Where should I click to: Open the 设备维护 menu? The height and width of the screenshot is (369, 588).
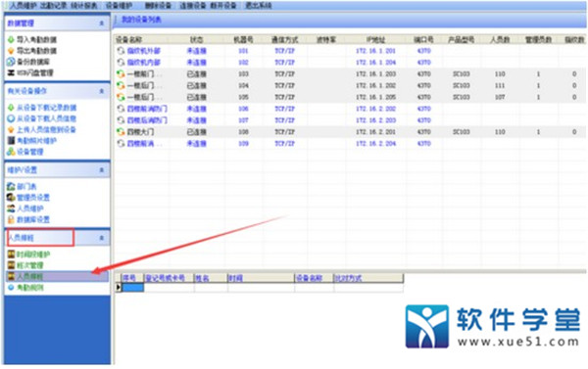point(119,6)
